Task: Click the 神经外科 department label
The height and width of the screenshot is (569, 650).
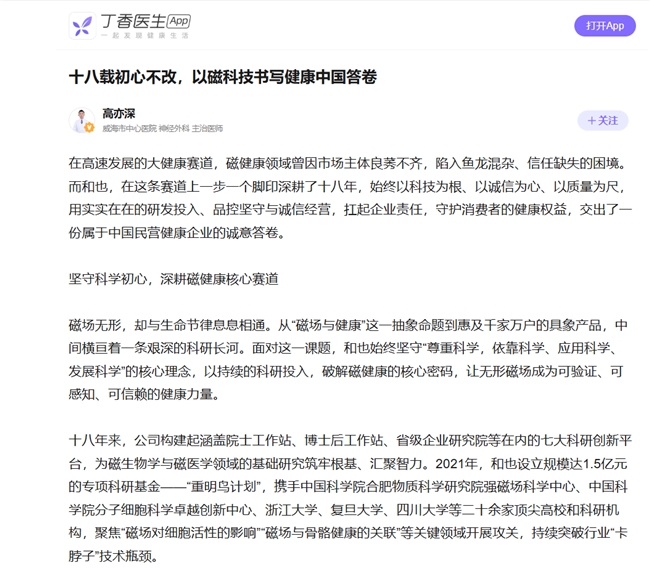Action: click(x=174, y=129)
